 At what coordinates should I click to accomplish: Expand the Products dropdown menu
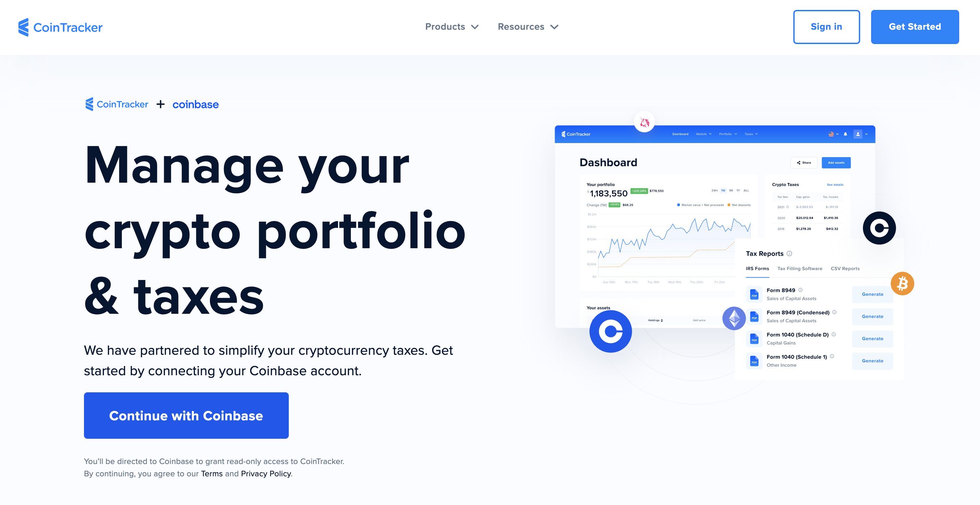coord(451,26)
